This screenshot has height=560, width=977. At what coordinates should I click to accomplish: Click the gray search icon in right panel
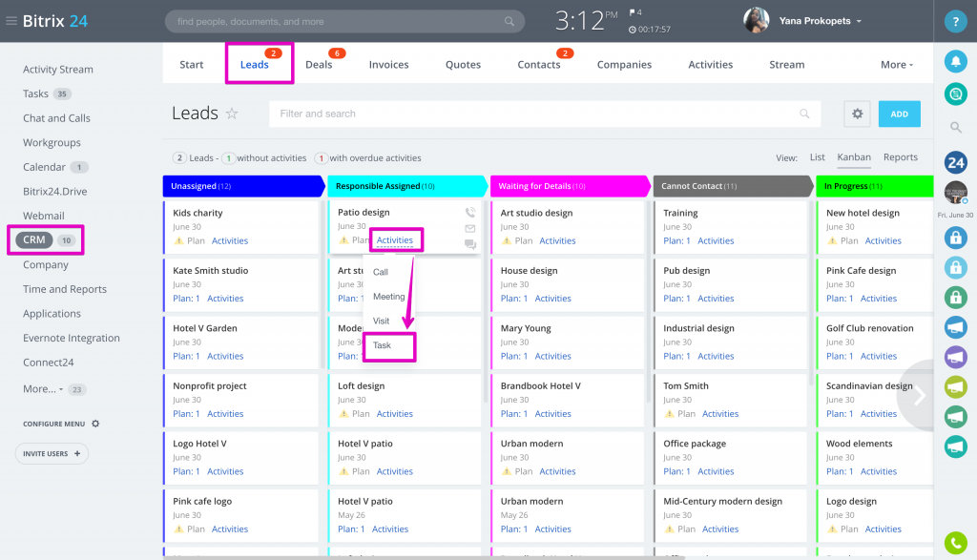(x=955, y=127)
